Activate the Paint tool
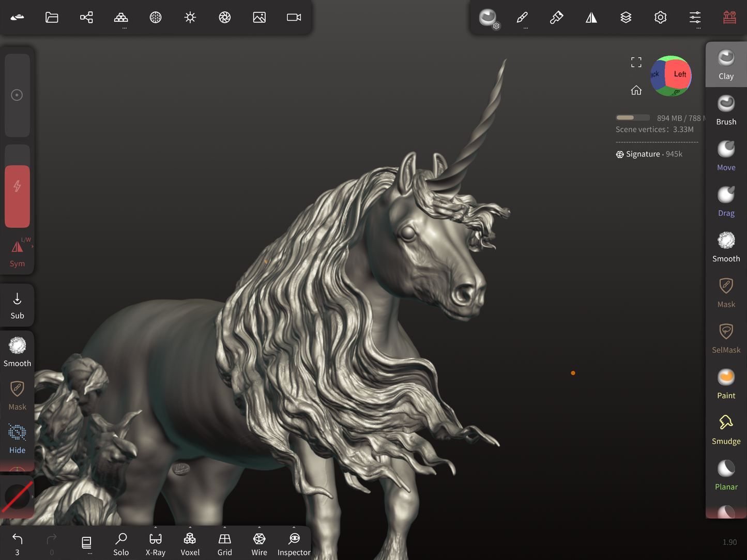 (726, 384)
